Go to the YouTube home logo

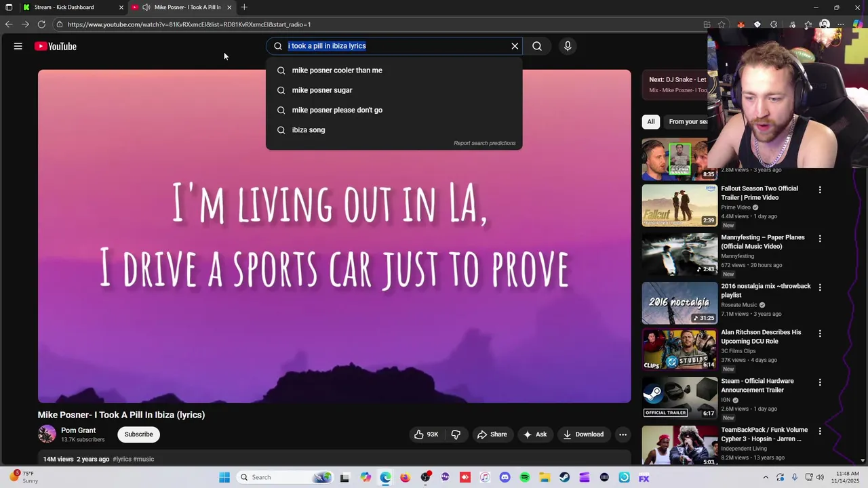click(56, 46)
